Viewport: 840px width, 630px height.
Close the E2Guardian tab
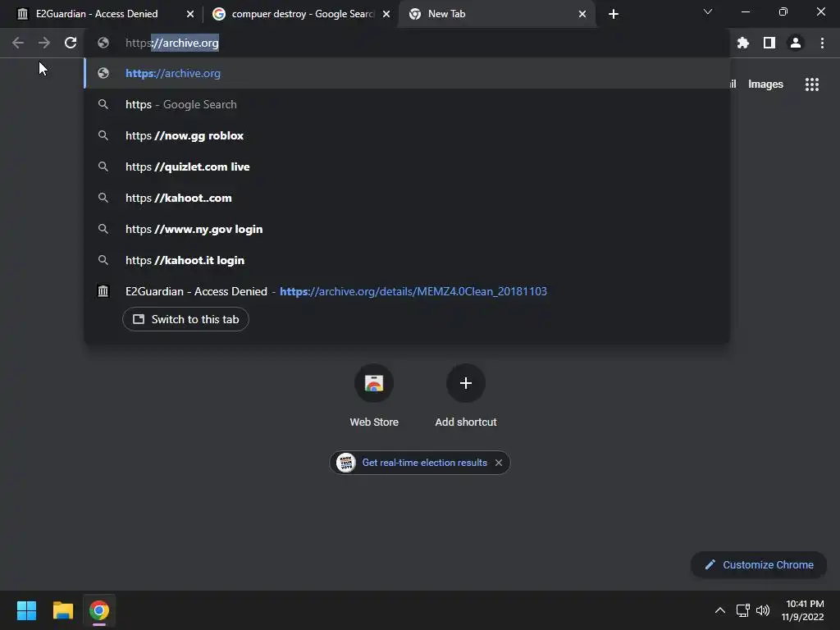tap(190, 14)
